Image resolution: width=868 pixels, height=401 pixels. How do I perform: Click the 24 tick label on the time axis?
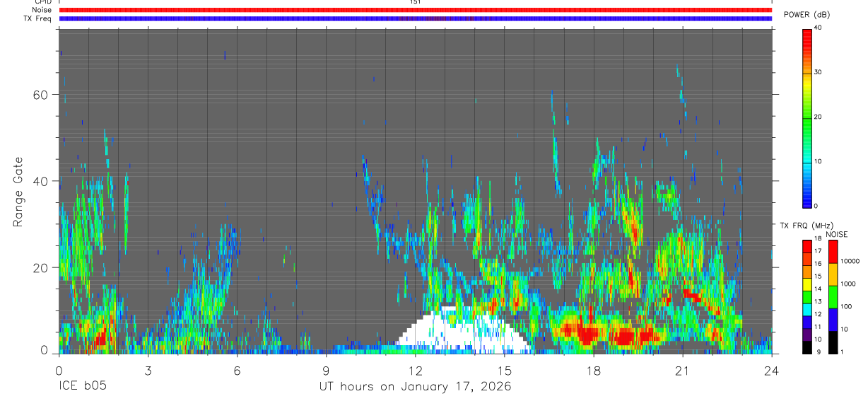(x=771, y=371)
